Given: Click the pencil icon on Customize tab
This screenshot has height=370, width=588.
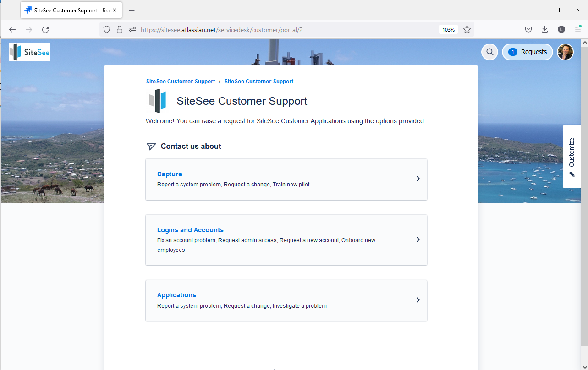Looking at the screenshot, I should [572, 174].
